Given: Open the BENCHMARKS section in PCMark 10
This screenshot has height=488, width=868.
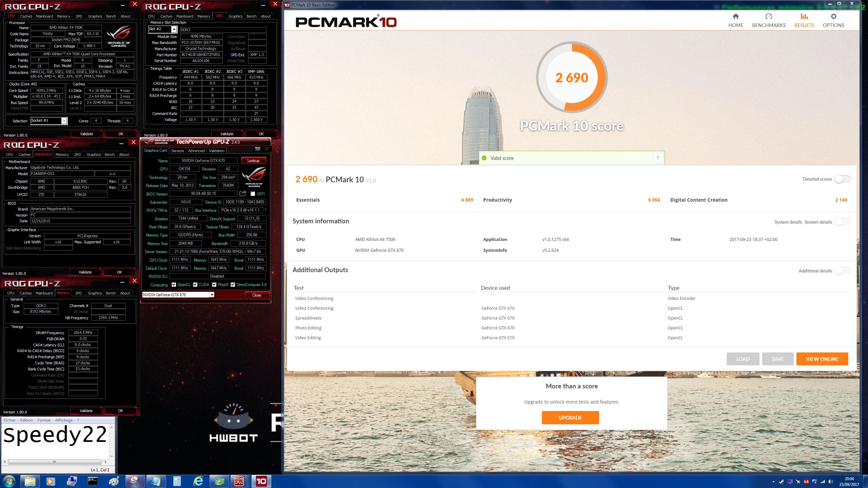Looking at the screenshot, I should pyautogui.click(x=769, y=21).
